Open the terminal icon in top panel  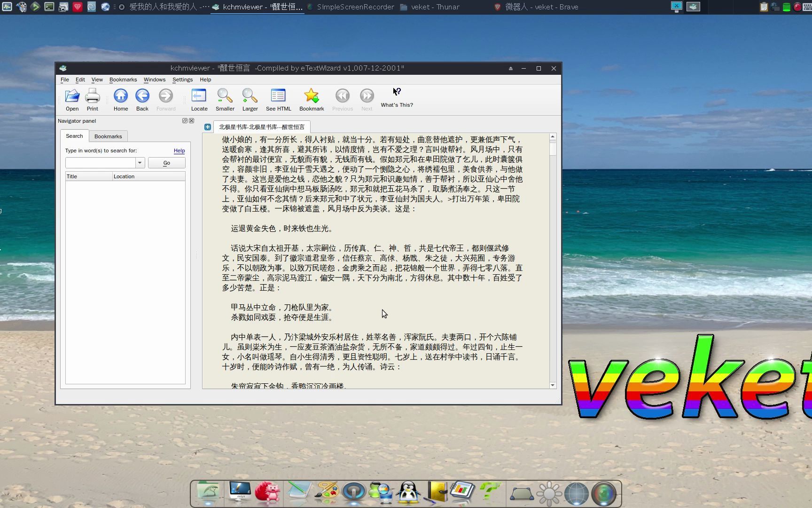pyautogui.click(x=49, y=7)
